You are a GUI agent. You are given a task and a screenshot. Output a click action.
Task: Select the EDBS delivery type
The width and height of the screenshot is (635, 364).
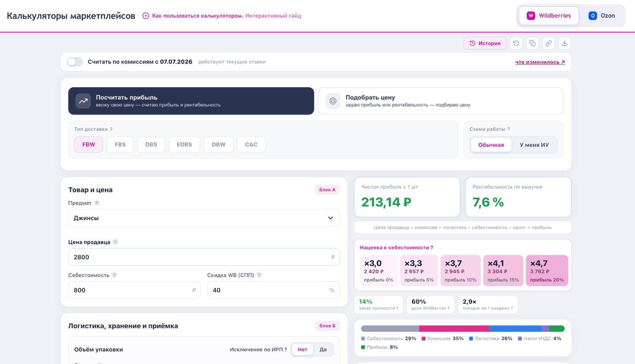tap(184, 144)
